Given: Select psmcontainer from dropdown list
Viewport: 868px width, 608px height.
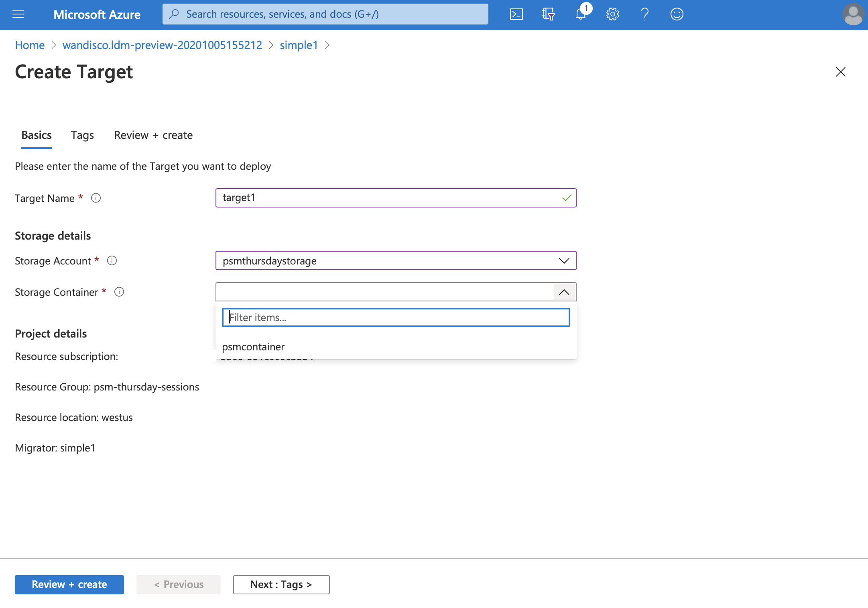Looking at the screenshot, I should click(254, 346).
